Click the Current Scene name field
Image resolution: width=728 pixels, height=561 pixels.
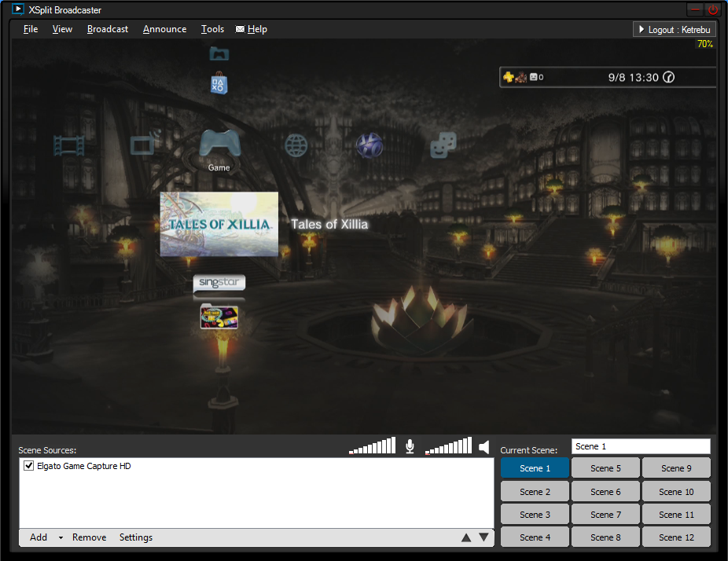(x=641, y=446)
